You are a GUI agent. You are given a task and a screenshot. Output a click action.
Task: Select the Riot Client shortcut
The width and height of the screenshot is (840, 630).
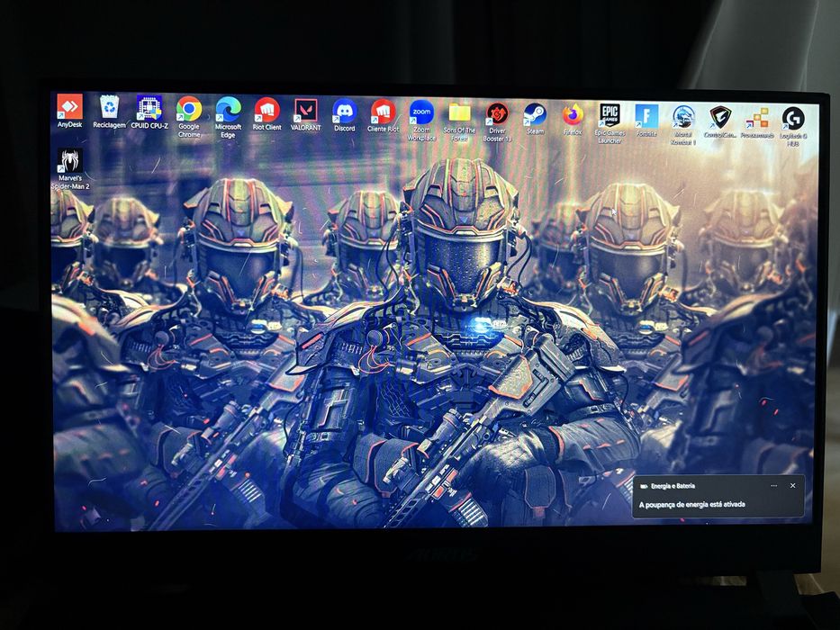266,113
